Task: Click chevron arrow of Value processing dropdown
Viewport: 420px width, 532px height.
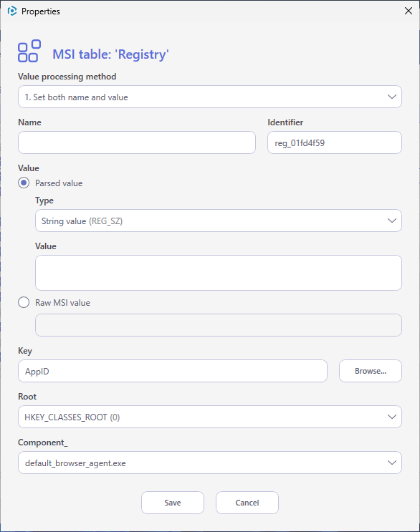Action: point(392,97)
